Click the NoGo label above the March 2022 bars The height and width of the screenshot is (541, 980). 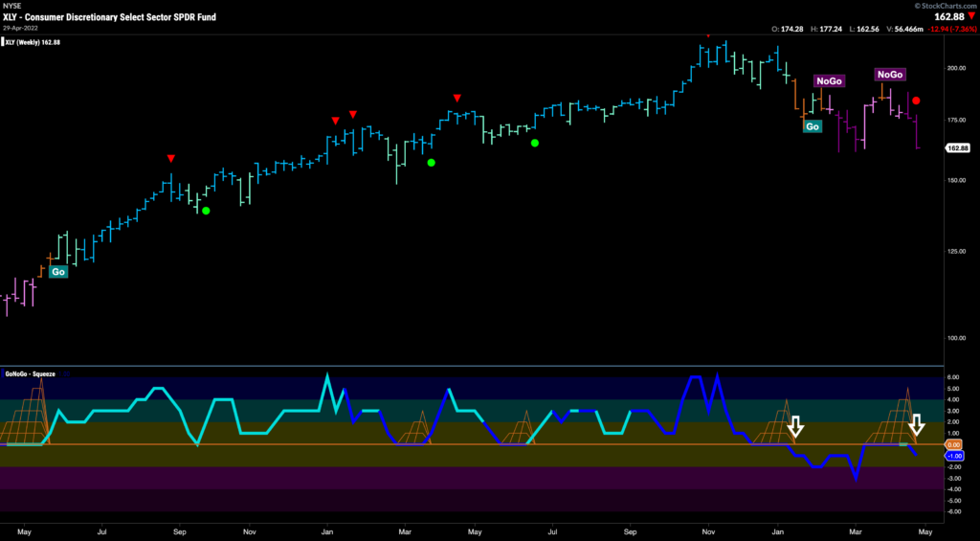[889, 75]
